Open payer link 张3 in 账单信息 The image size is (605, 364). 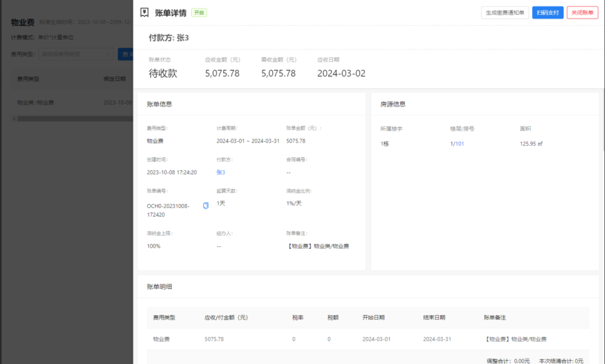(221, 172)
